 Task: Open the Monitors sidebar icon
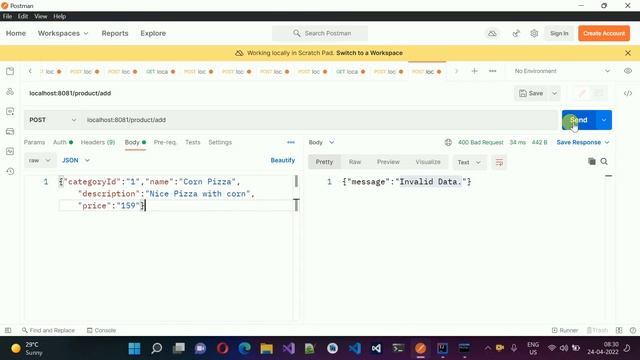click(x=10, y=151)
